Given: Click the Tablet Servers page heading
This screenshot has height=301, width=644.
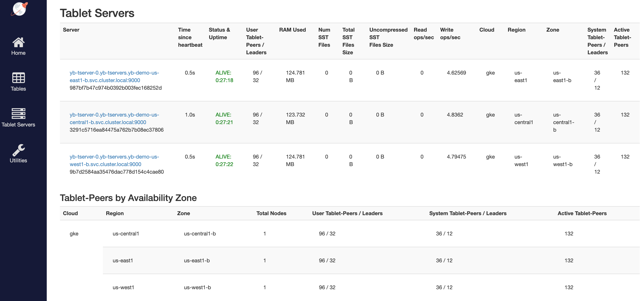Looking at the screenshot, I should pos(97,13).
